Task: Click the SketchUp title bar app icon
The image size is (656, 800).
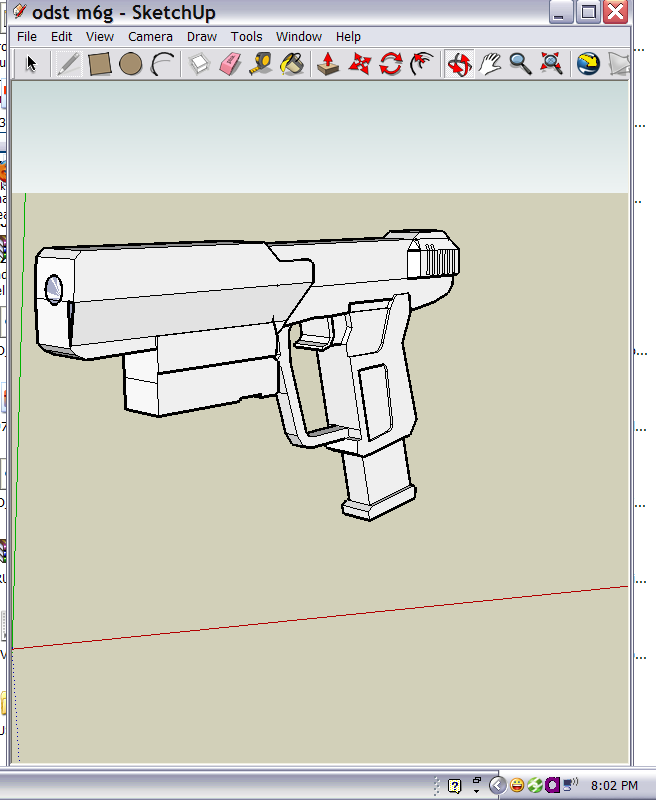Action: [19, 11]
